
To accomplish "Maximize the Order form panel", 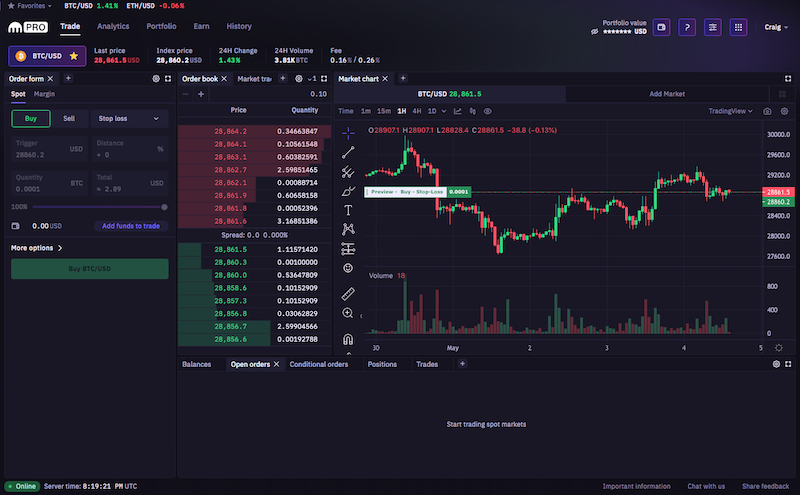I will click(168, 79).
